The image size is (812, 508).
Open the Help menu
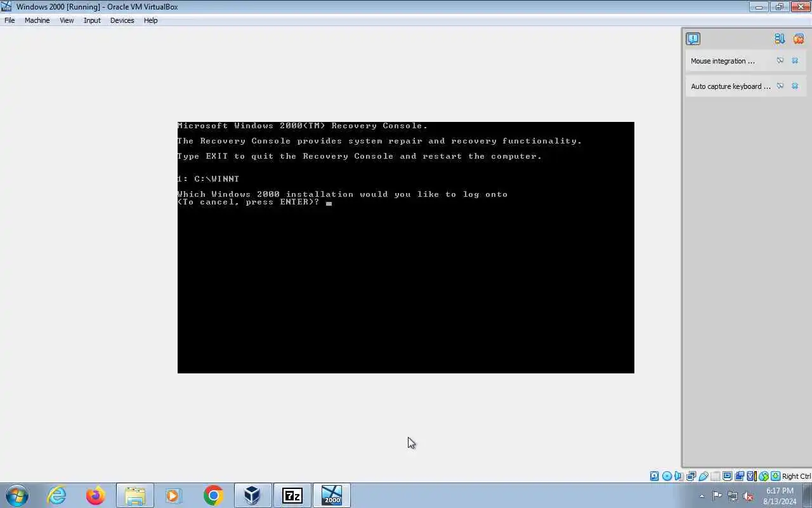click(x=150, y=20)
